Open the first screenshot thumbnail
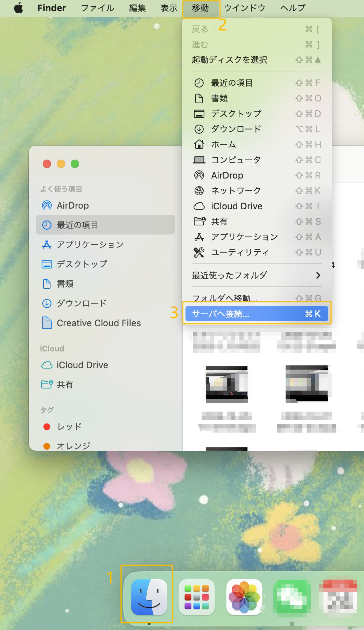364x630 pixels. pyautogui.click(x=226, y=384)
